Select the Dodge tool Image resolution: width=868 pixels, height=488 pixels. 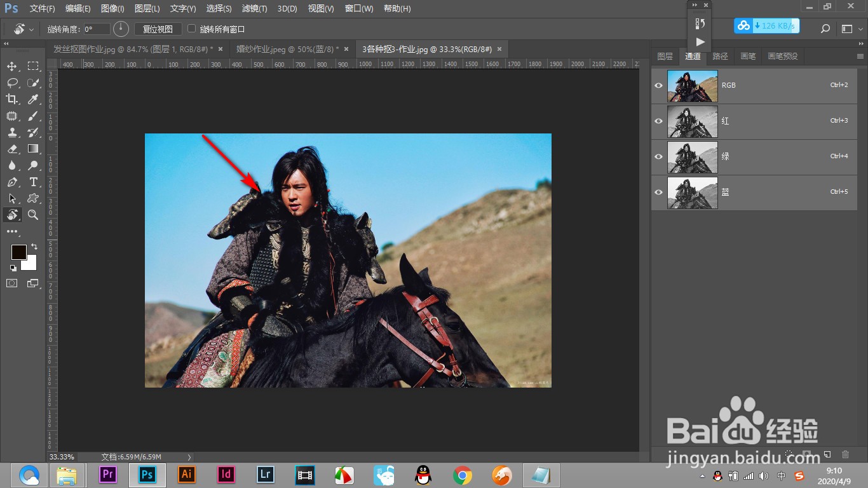[x=33, y=165]
